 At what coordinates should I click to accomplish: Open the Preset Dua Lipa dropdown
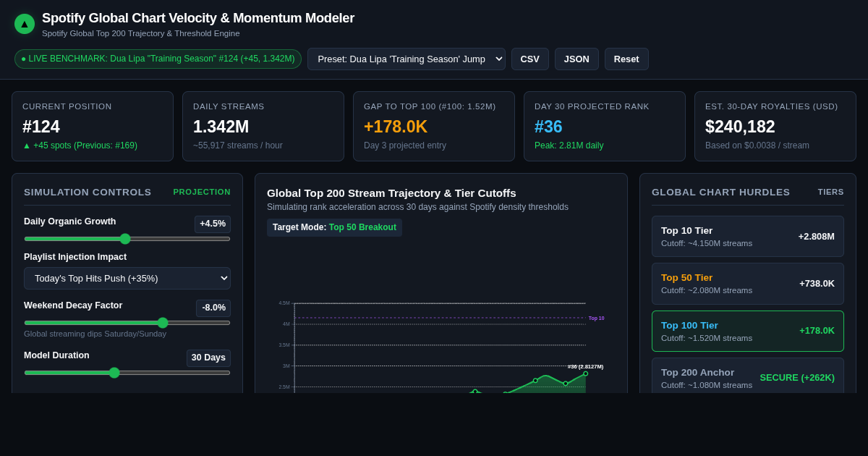pos(407,59)
